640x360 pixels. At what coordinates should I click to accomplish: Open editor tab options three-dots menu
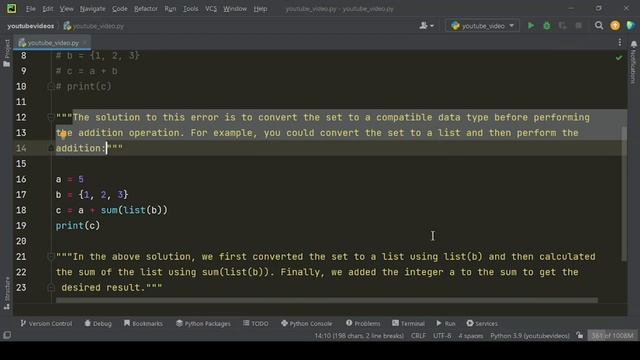[620, 42]
